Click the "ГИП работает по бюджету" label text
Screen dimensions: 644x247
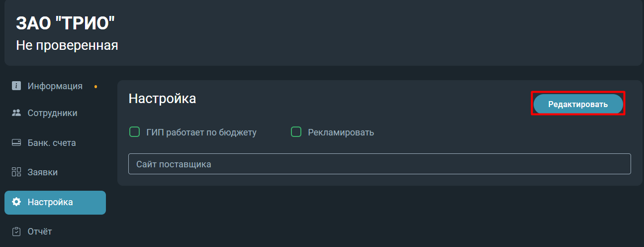(201, 132)
